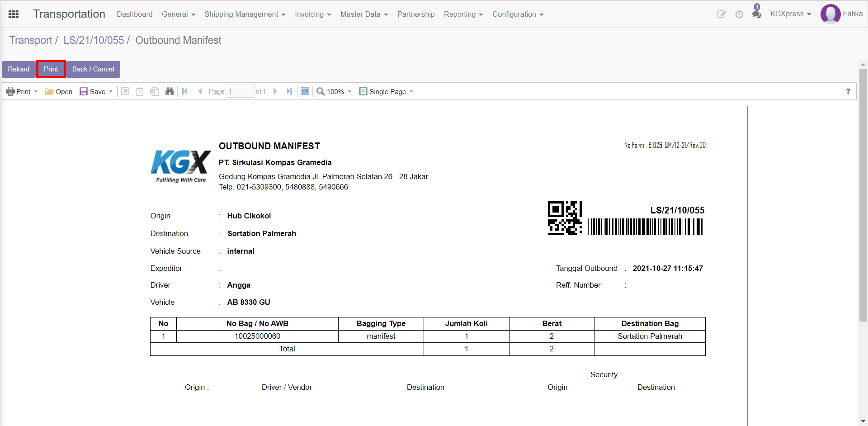Click the zoom magnifier icon
Screen dimensions: 868x426
click(x=321, y=91)
